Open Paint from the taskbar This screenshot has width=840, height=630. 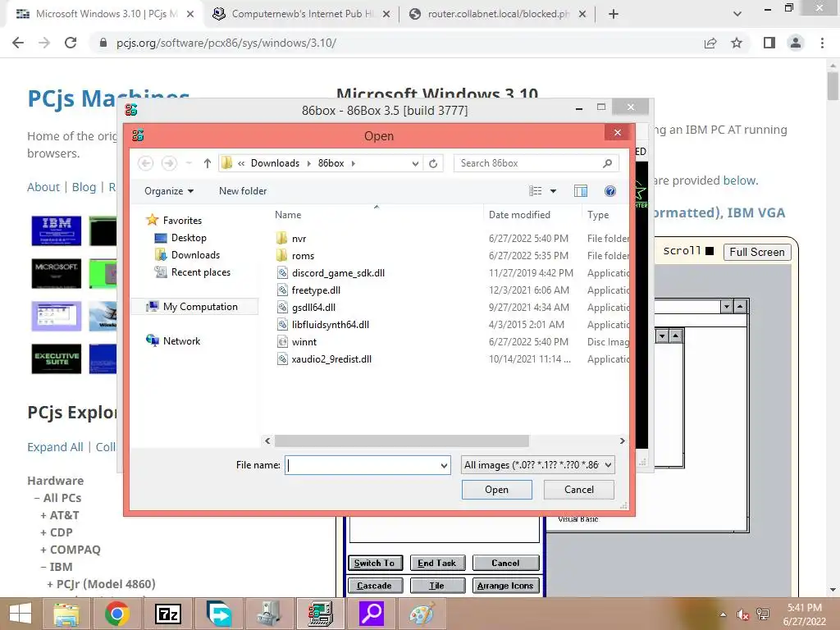[422, 614]
